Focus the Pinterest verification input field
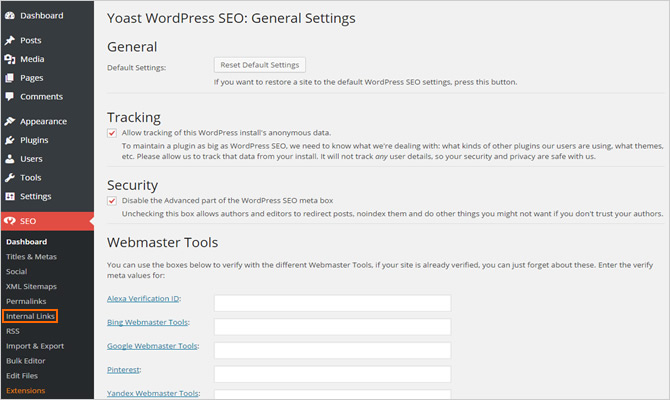 332,374
